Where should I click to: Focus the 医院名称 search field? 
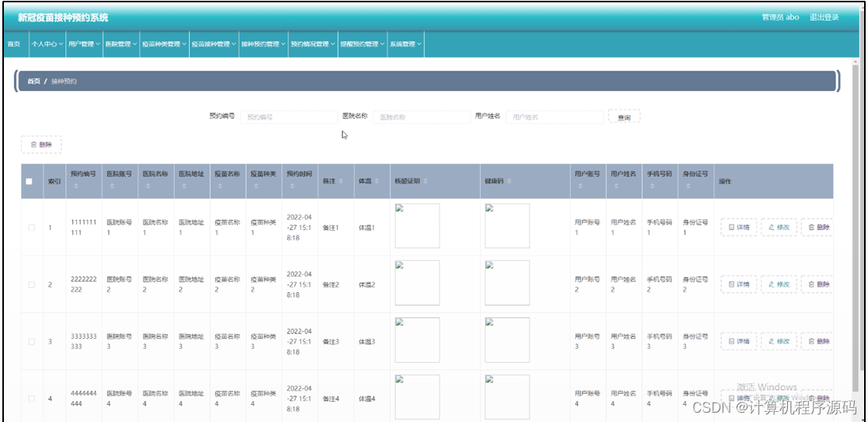[x=422, y=117]
